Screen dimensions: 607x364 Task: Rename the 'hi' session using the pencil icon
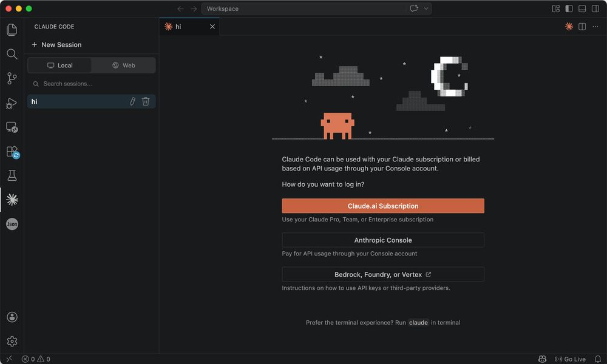click(132, 101)
